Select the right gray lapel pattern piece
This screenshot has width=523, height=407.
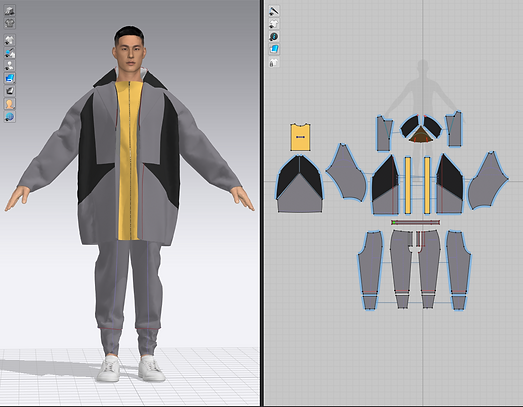click(x=455, y=130)
